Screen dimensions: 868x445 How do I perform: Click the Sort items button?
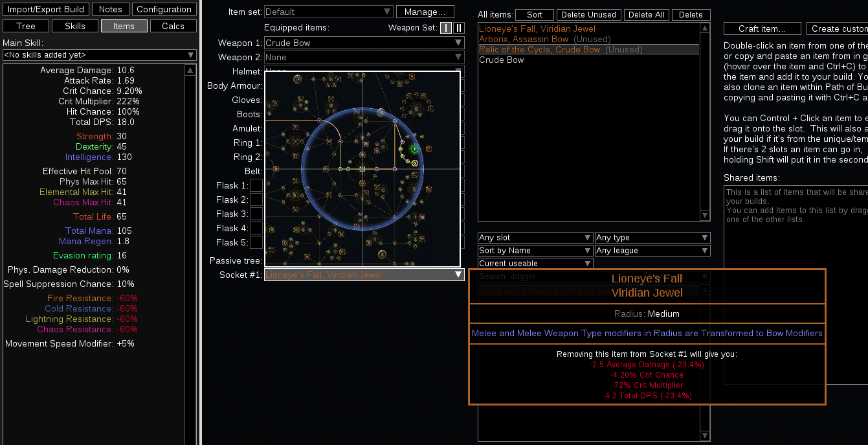click(x=535, y=14)
